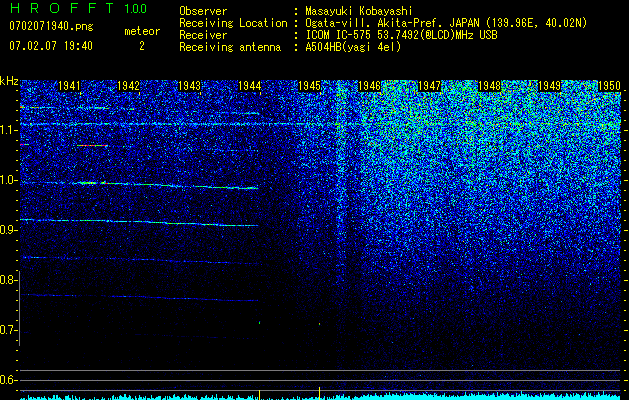Screen dimensions: 629x400
Task: Click meteor count value 2
Action: tap(142, 46)
